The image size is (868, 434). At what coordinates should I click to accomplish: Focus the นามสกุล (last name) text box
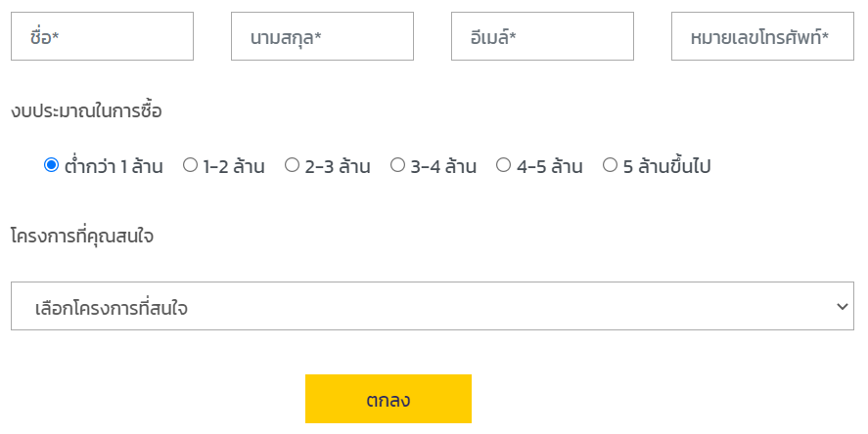[322, 37]
